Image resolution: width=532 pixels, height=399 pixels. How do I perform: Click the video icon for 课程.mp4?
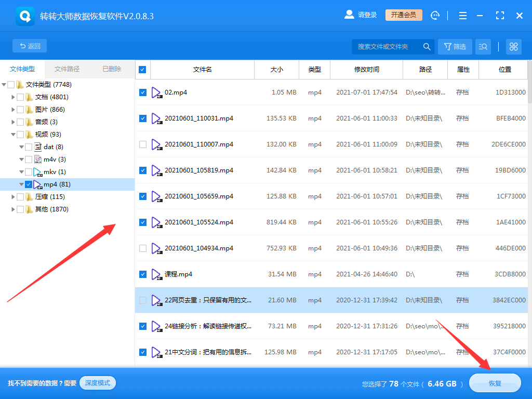(157, 274)
